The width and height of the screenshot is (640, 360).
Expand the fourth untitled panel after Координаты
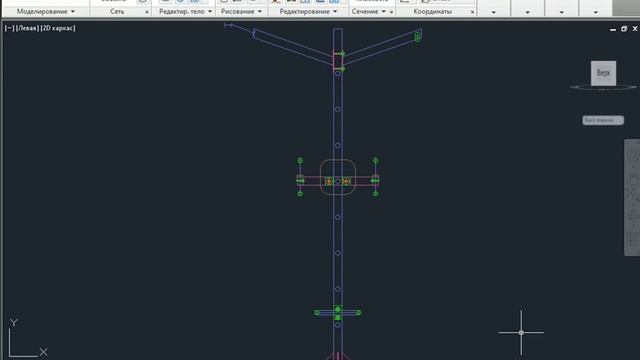(596, 12)
